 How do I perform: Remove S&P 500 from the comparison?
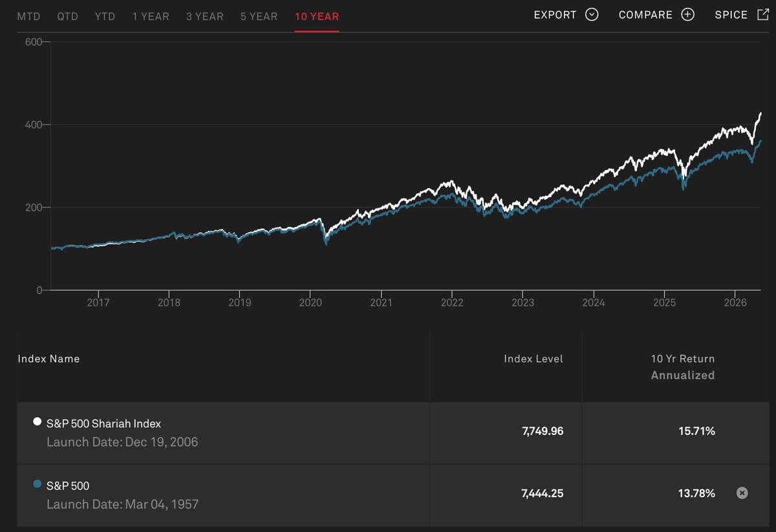pos(742,493)
